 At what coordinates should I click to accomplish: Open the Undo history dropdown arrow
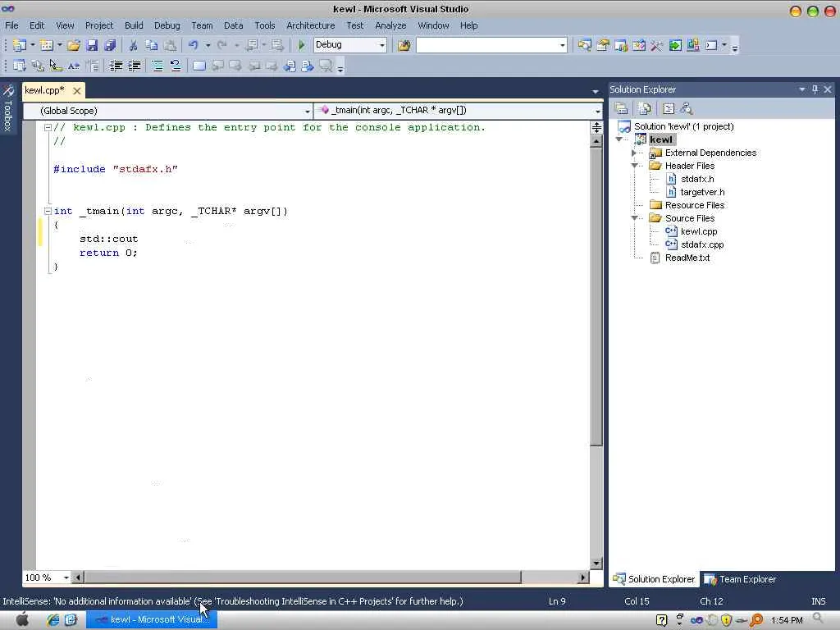coord(208,45)
